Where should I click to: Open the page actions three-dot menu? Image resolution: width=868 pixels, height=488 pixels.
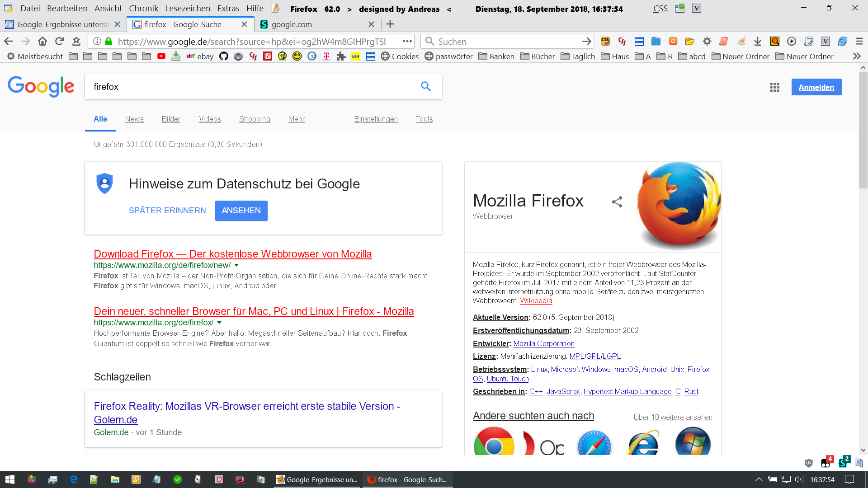(x=407, y=42)
